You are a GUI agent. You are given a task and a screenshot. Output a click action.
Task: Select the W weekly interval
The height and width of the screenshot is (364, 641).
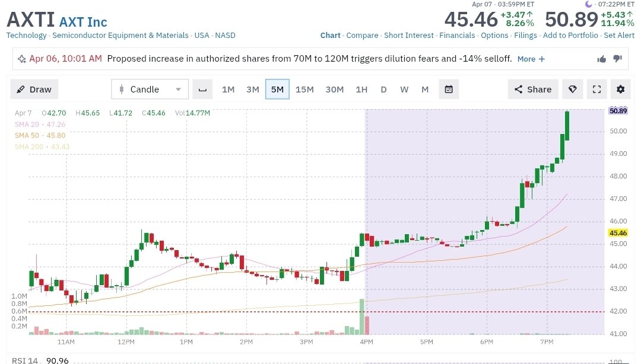[x=404, y=90]
